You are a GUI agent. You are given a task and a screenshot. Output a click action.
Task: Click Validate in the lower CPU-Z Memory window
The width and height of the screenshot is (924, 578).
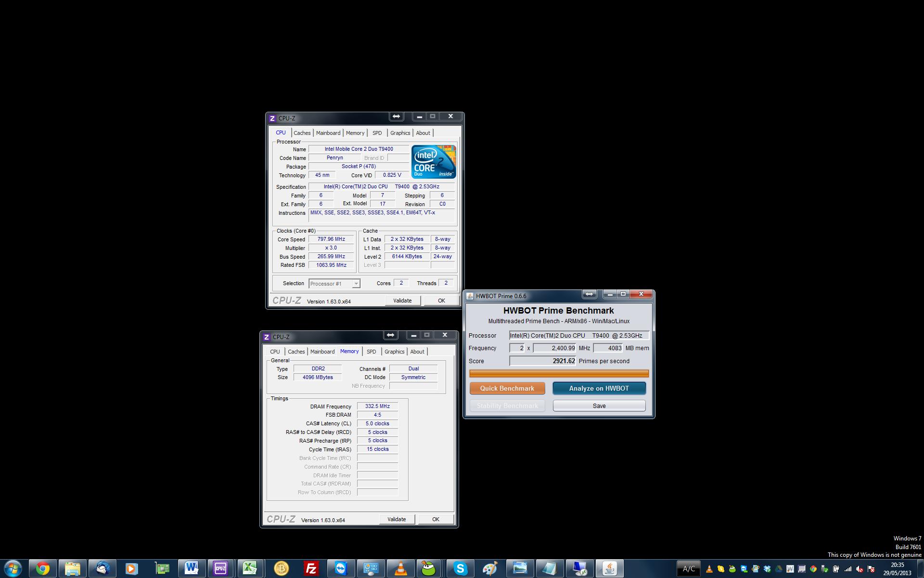click(397, 519)
